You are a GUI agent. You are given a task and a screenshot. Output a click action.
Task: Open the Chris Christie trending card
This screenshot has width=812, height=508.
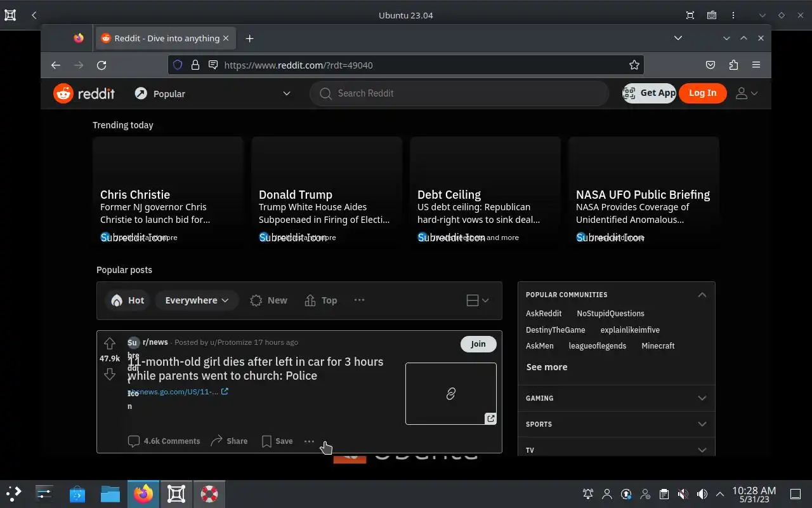[x=168, y=193]
